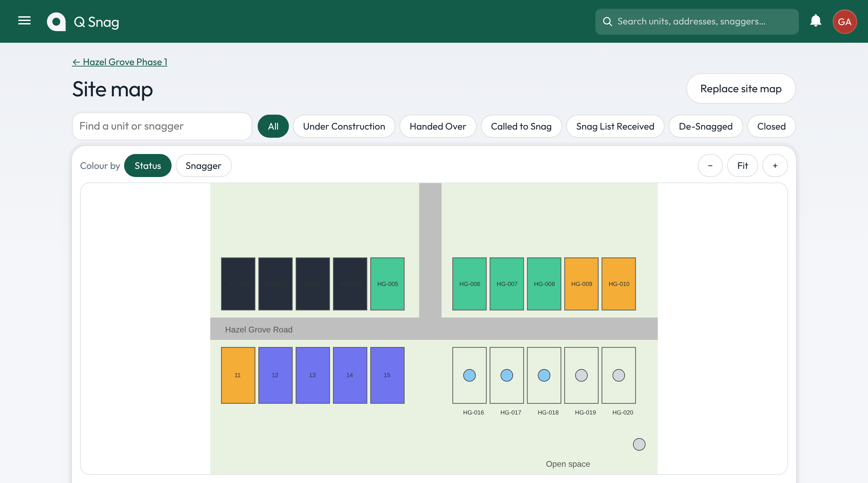Fit the site map to view
This screenshot has width=868, height=483.
[742, 166]
